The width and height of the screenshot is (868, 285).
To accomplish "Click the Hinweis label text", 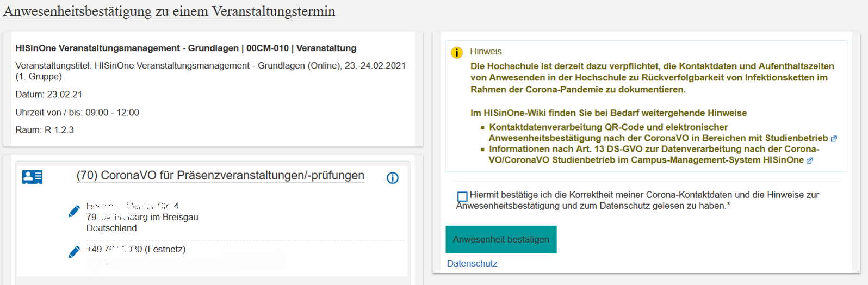I will coord(486,52).
